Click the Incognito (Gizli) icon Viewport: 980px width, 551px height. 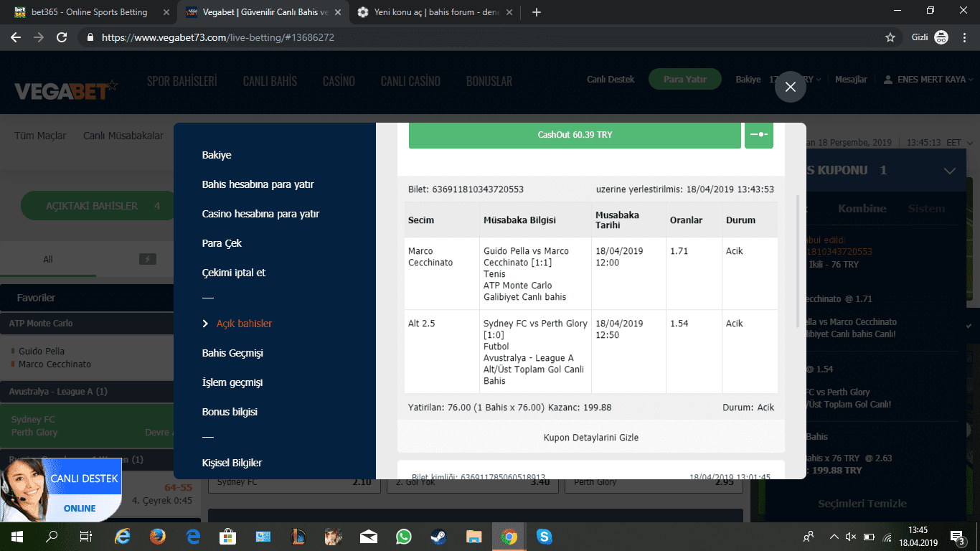(941, 37)
